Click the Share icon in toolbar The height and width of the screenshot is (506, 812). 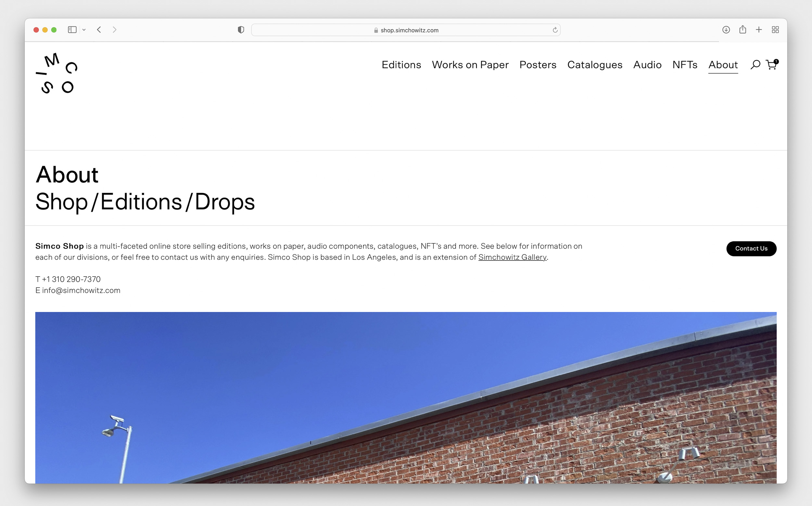pos(742,30)
